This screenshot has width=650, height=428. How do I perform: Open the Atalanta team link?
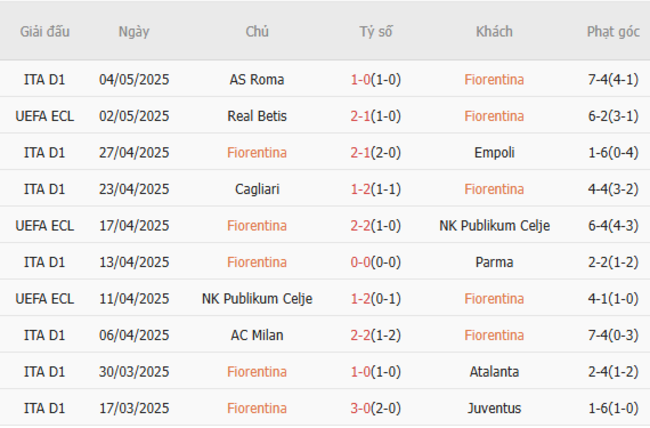click(x=495, y=372)
